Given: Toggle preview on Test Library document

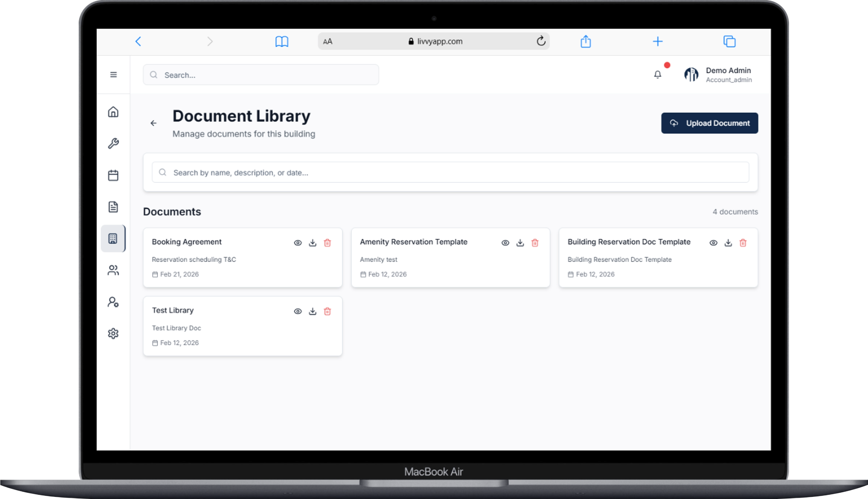Looking at the screenshot, I should point(298,312).
